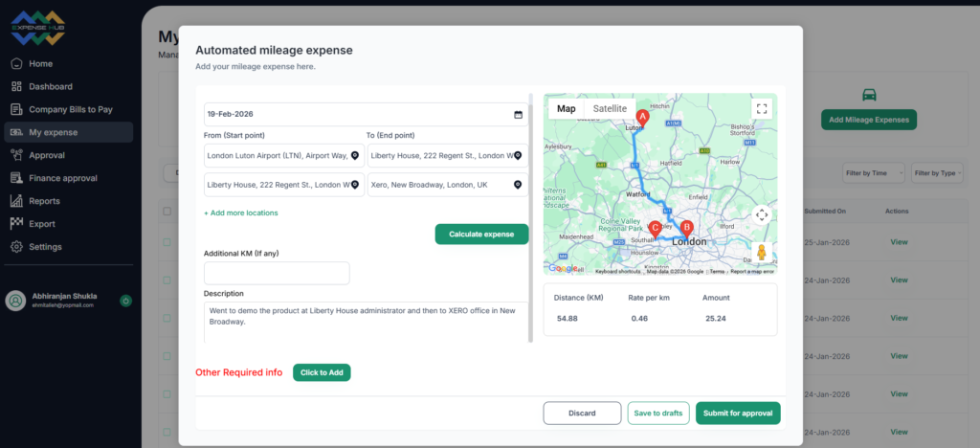Open Finance approval in sidebar
The width and height of the screenshot is (980, 448).
coord(68,178)
